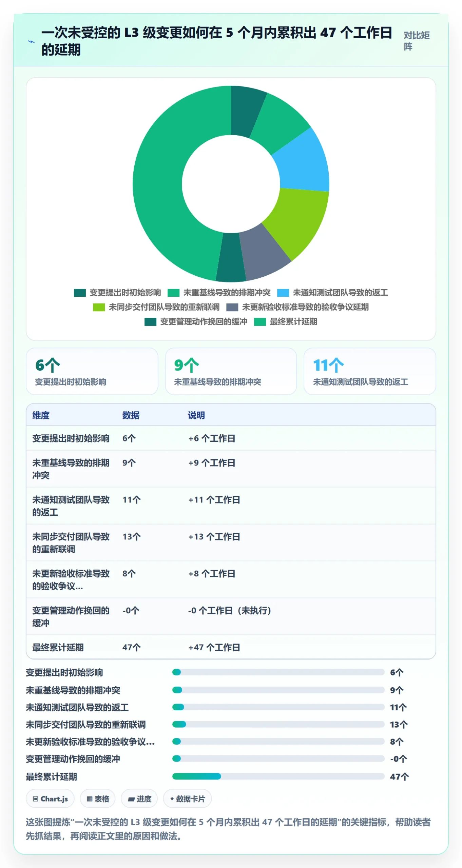This screenshot has width=462, height=868.
Task: Click the 对比矩阵 tag in the header
Action: coord(417,41)
